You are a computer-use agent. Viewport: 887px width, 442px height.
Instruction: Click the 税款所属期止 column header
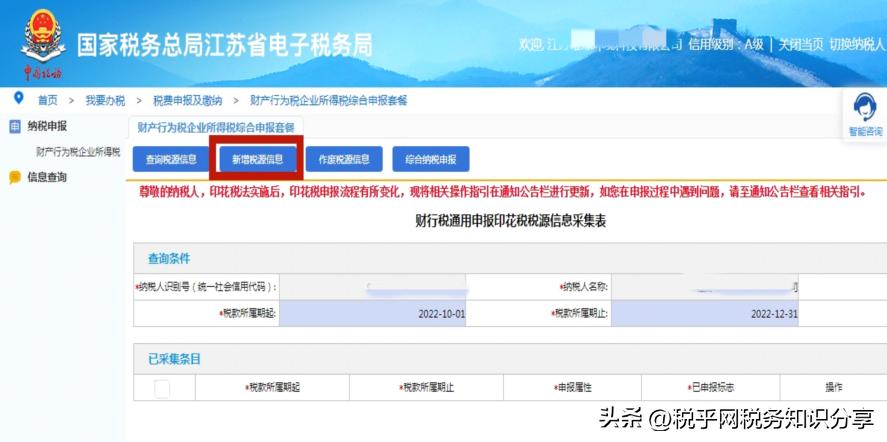(426, 388)
